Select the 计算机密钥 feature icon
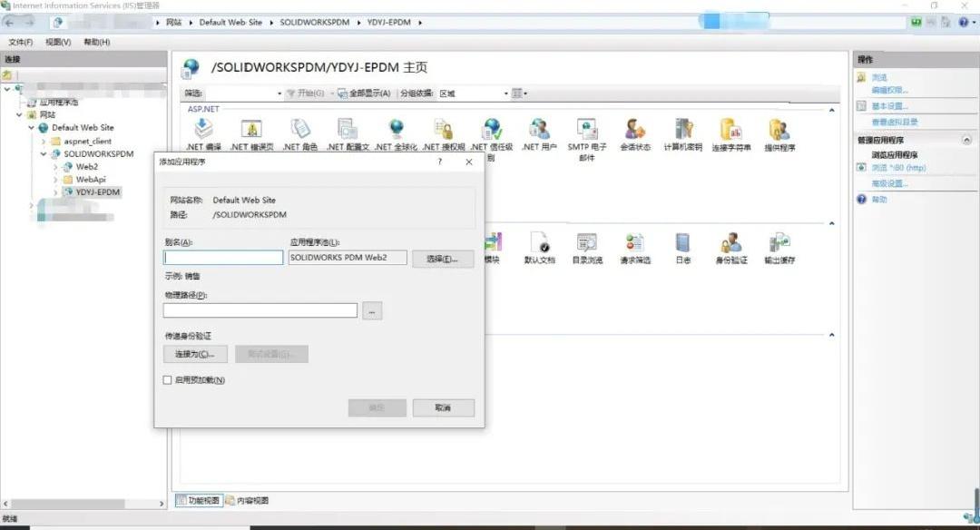 click(x=682, y=131)
